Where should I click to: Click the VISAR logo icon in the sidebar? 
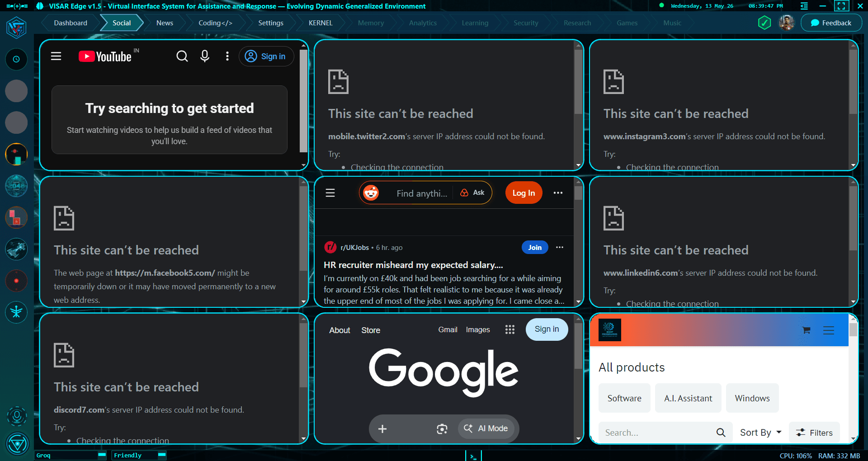16,28
